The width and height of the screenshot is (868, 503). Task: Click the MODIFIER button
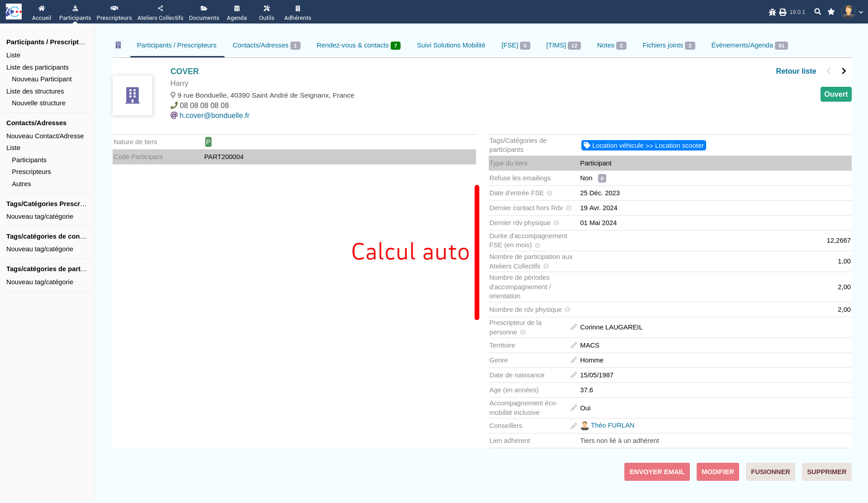click(717, 472)
